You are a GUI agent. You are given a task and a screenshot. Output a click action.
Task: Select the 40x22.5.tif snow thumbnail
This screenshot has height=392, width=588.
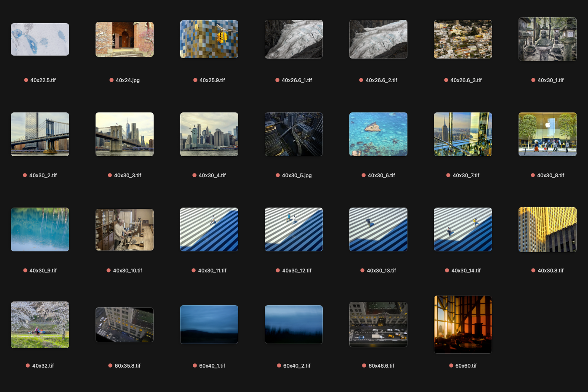coord(40,39)
